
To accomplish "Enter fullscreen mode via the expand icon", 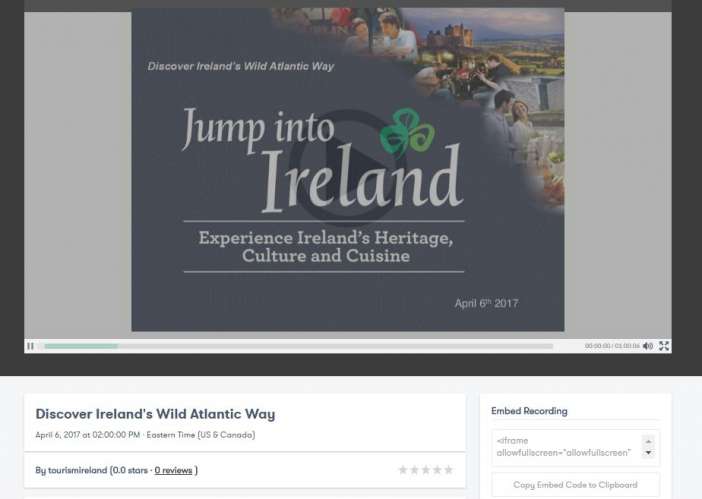I will point(664,346).
